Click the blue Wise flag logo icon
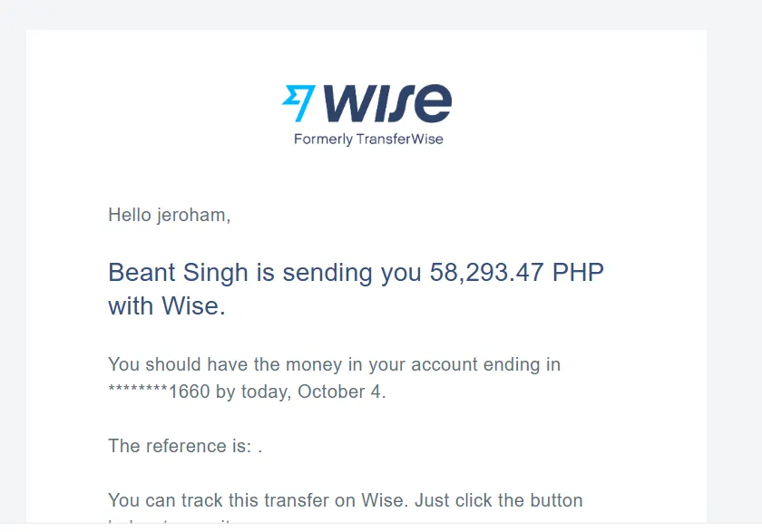762x532 pixels. pyautogui.click(x=298, y=103)
